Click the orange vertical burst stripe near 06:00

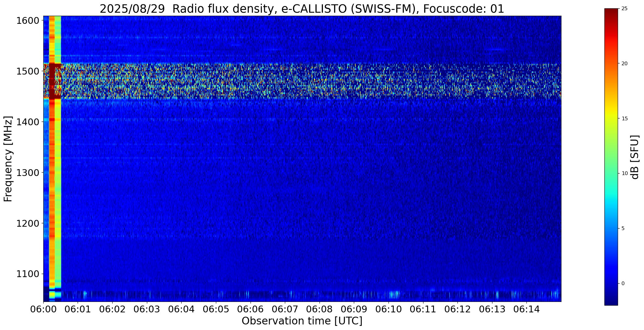click(x=52, y=159)
